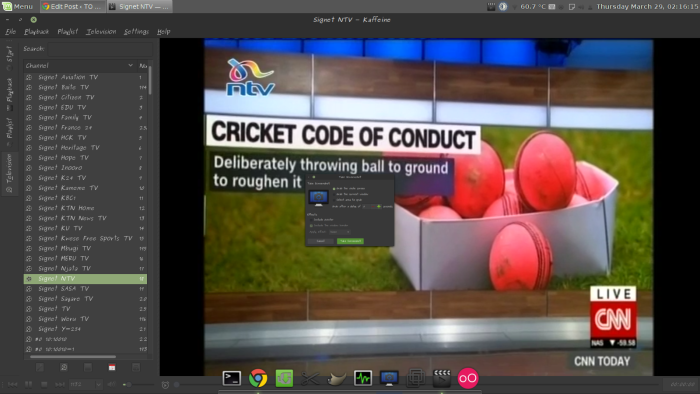The image size is (700, 394).
Task: Adjust the volume slider
Action: pyautogui.click(x=138, y=385)
